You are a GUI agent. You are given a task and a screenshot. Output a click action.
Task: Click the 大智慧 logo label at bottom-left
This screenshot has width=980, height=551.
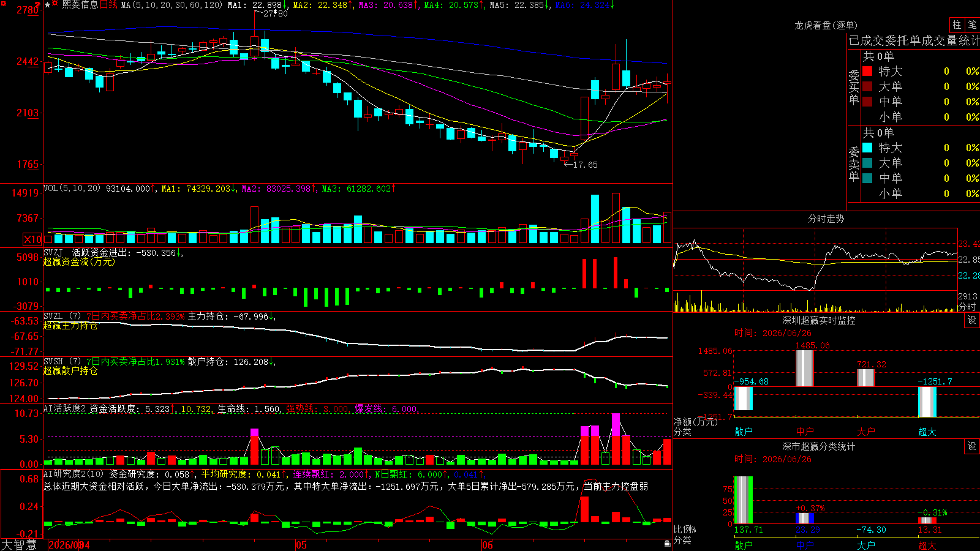19,544
